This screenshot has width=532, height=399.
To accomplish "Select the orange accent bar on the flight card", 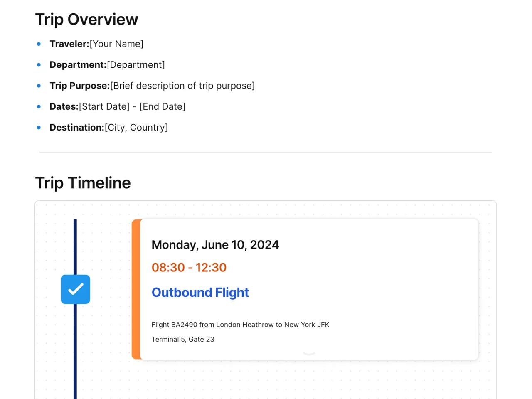I will pos(136,289).
